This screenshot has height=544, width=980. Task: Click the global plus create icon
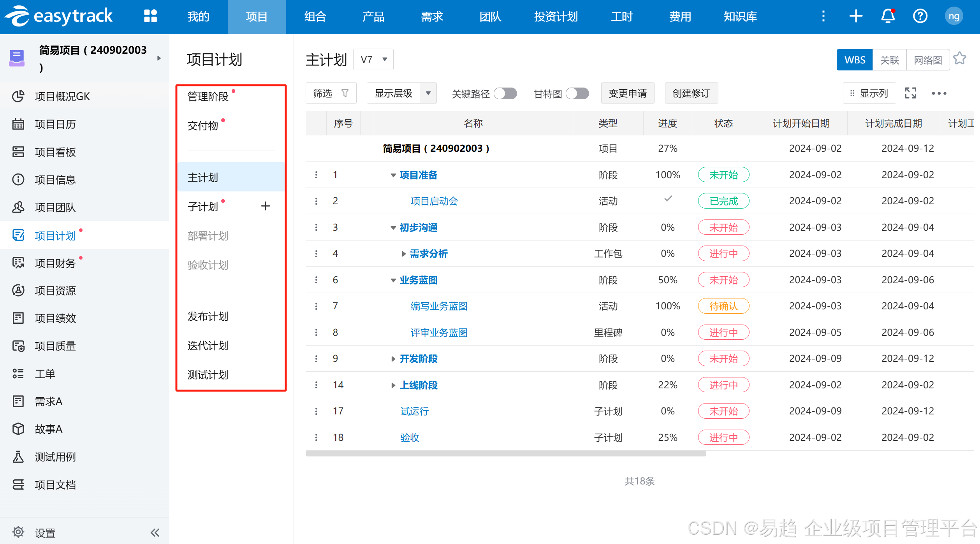point(856,16)
